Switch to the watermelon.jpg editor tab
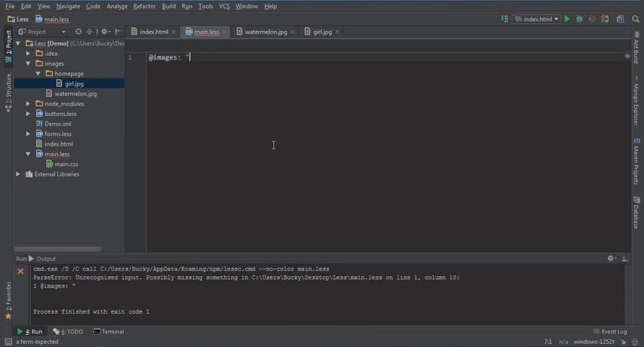The height and width of the screenshot is (347, 644). click(265, 32)
